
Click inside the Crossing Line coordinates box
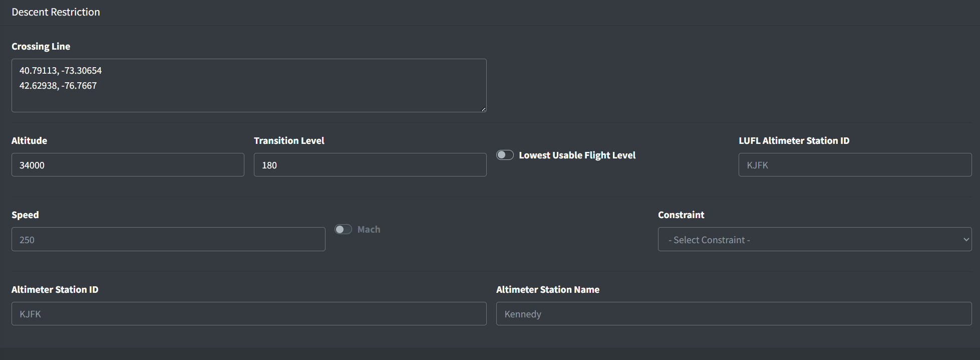coord(249,85)
